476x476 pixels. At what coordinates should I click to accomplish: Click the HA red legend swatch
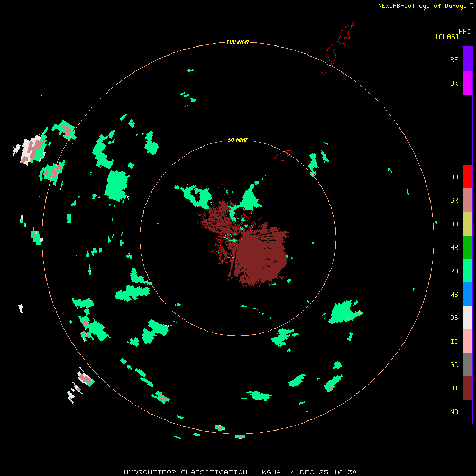(467, 177)
